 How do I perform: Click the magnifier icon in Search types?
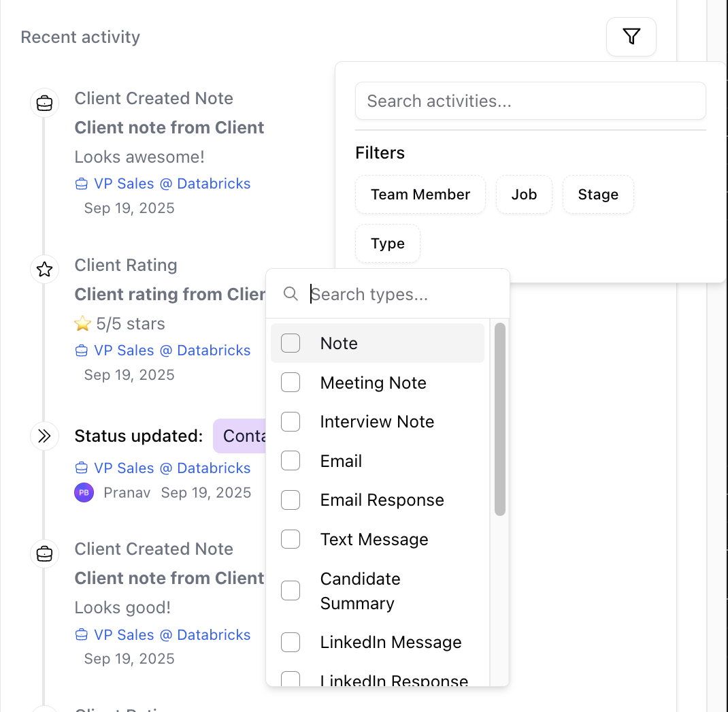(291, 293)
